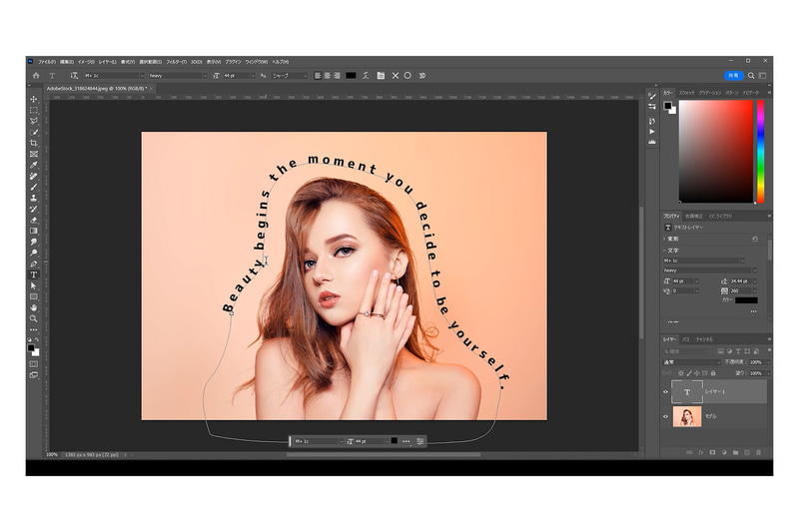Click the blue 共有 share button
This screenshot has height=532, width=799.
click(733, 75)
